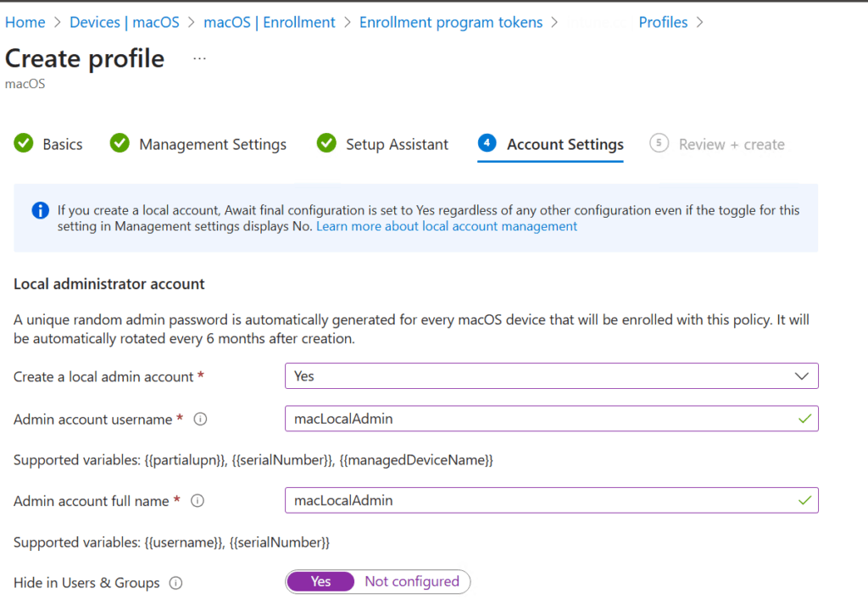Screen dimensions: 868x605
Task: Click the green checkmark beside Setup Assistant
Action: tap(326, 143)
